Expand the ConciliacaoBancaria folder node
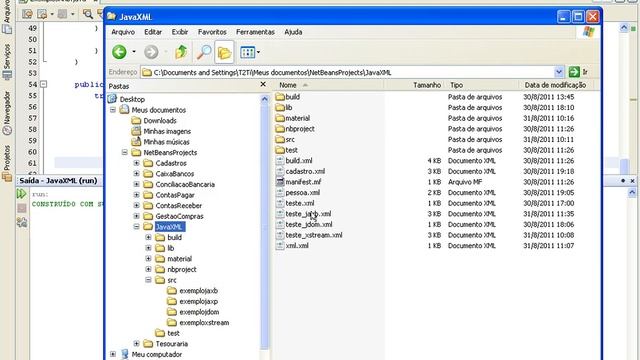This screenshot has width=640, height=360. (x=137, y=184)
